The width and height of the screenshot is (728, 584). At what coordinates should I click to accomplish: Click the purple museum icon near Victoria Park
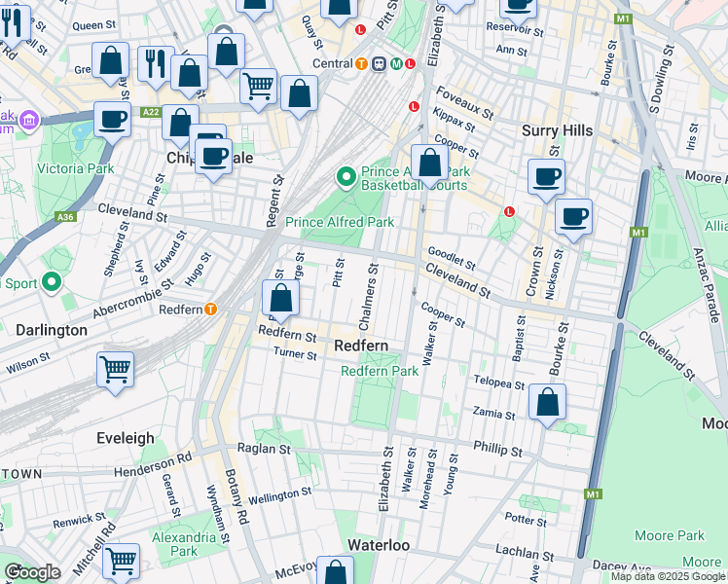[x=29, y=121]
